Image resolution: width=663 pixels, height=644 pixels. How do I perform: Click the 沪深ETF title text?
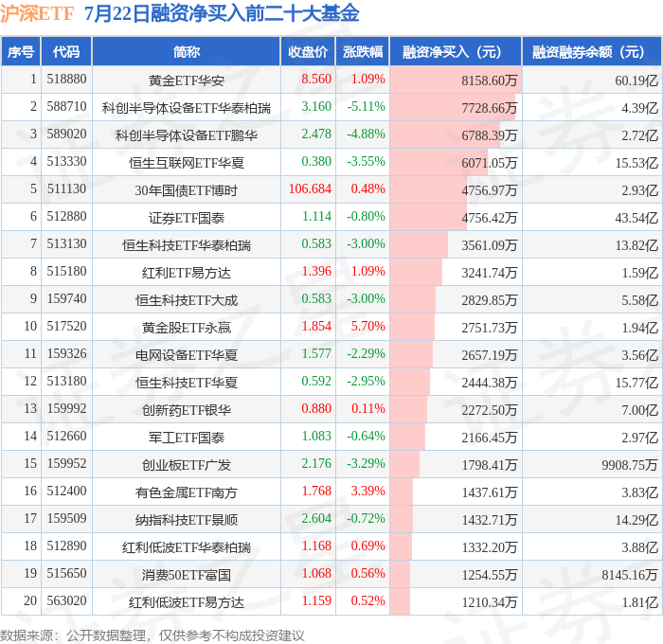[x=37, y=13]
